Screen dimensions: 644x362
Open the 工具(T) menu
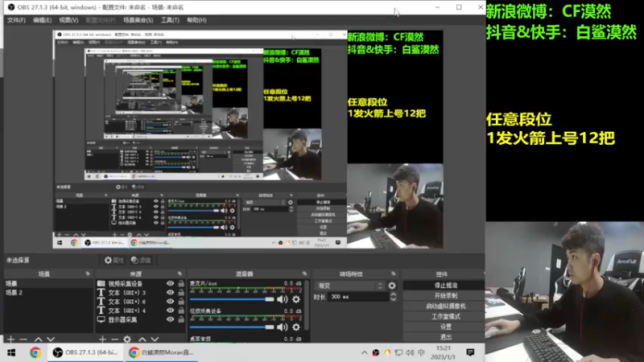click(x=170, y=20)
